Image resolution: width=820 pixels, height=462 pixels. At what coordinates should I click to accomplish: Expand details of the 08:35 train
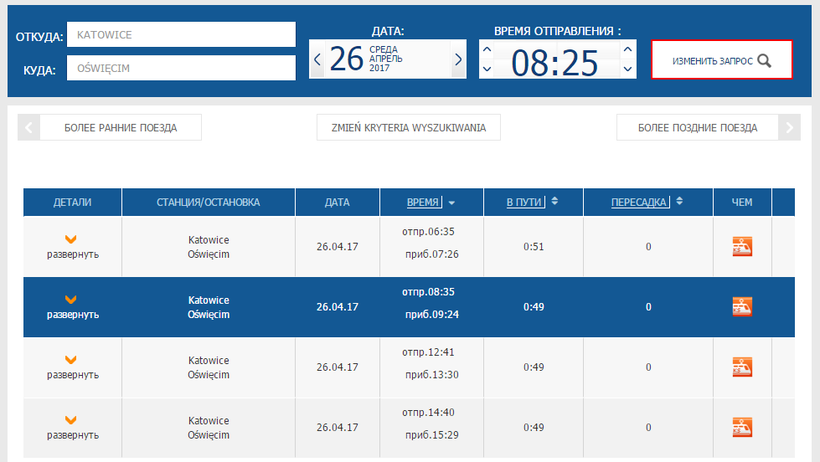tap(72, 307)
